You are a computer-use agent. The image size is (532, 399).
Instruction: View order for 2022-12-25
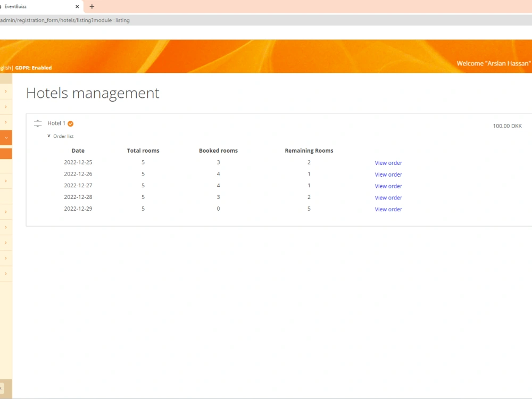pos(388,163)
